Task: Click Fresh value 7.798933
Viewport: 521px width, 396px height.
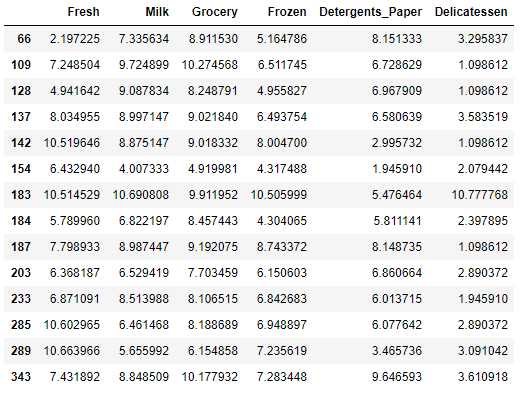Action: (75, 247)
